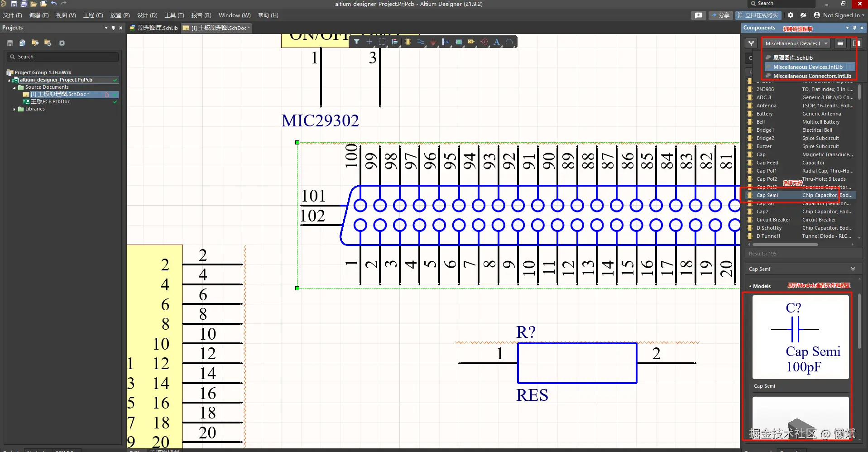Click the Save icon in the title bar
Screen dimensions: 868x452
tap(14, 4)
